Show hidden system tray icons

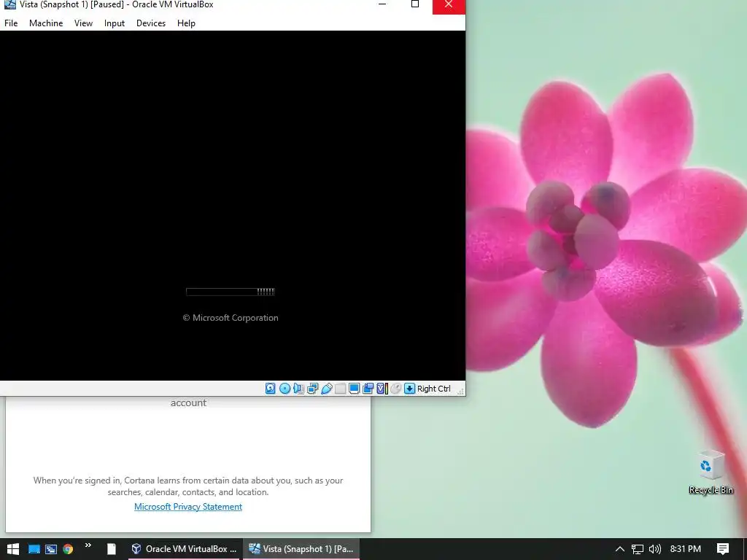point(620,549)
